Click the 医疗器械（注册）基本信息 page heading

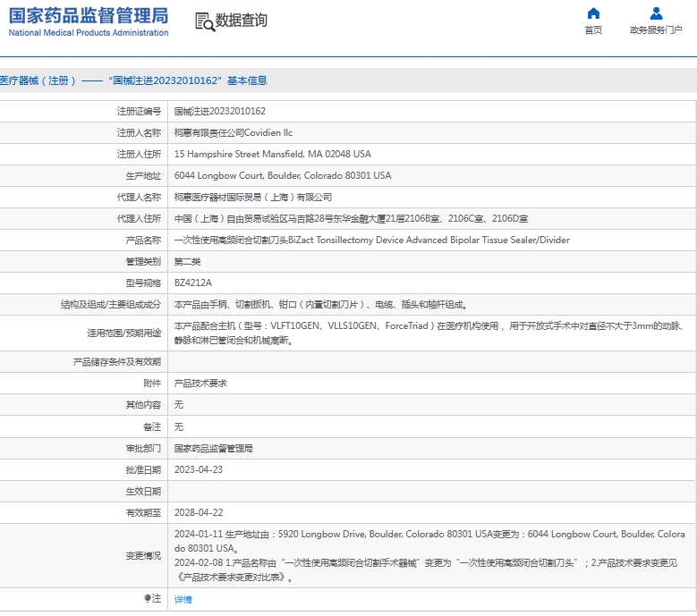coord(133,80)
